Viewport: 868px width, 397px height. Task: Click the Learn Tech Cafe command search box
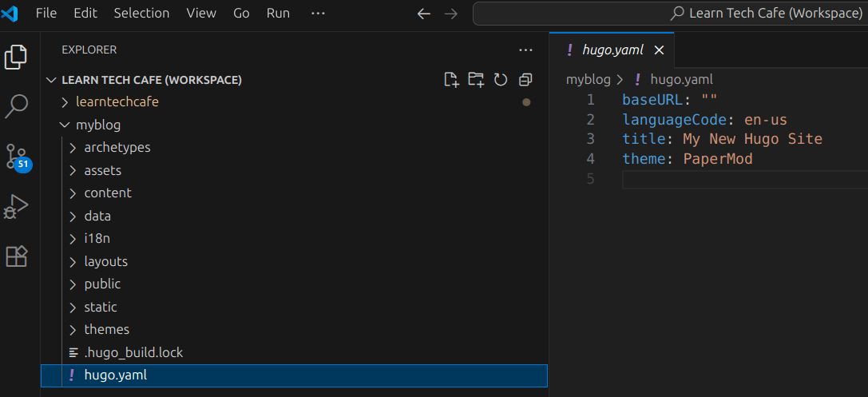(x=671, y=14)
